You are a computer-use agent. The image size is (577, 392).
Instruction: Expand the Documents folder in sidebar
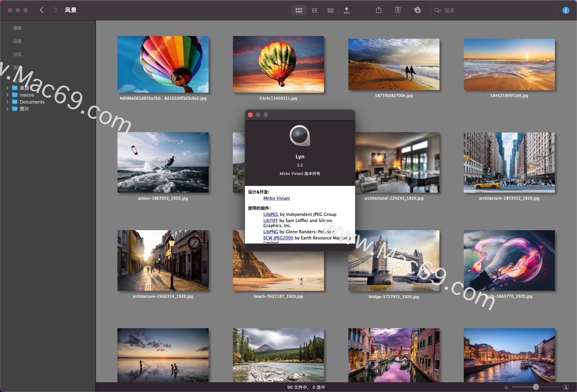[7, 102]
